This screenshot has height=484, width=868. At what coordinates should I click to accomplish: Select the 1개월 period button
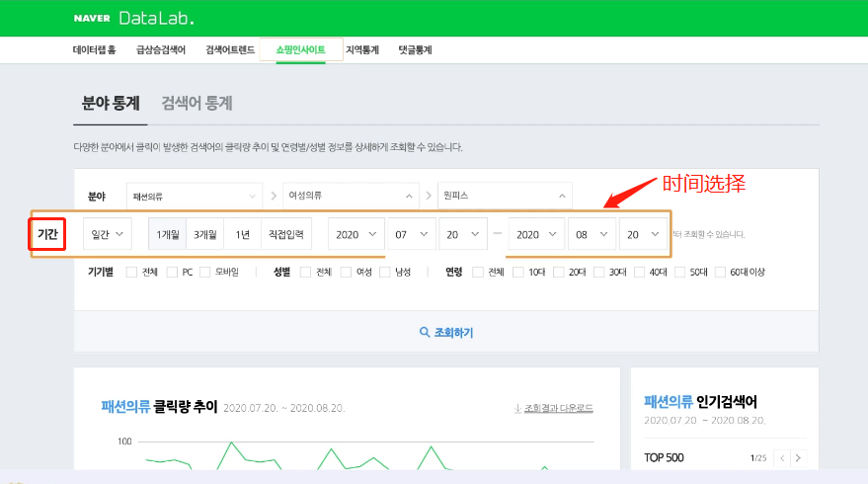(x=167, y=234)
